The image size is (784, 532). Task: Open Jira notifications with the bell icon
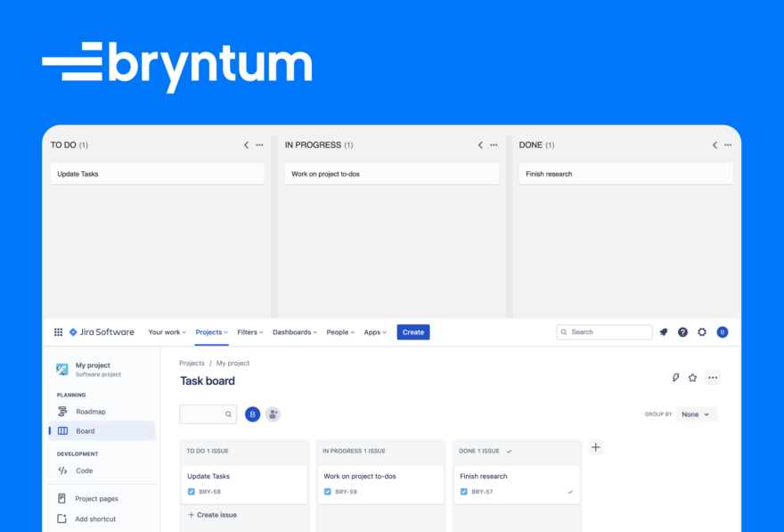[663, 331]
